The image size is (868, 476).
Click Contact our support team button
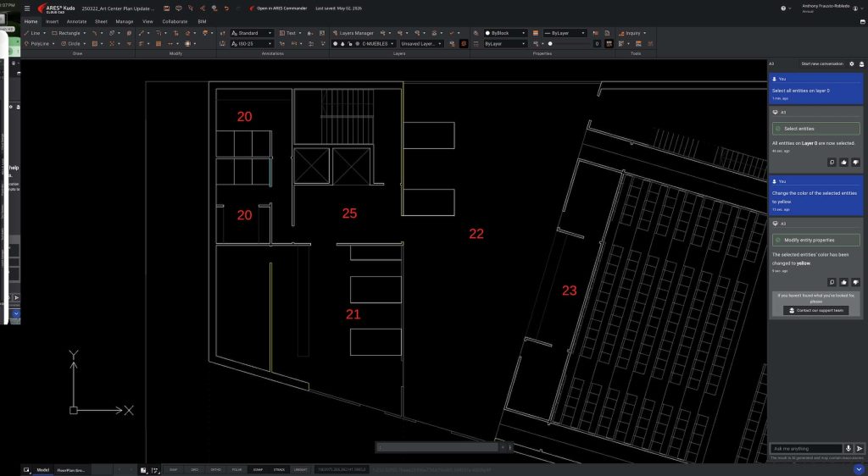(x=816, y=310)
